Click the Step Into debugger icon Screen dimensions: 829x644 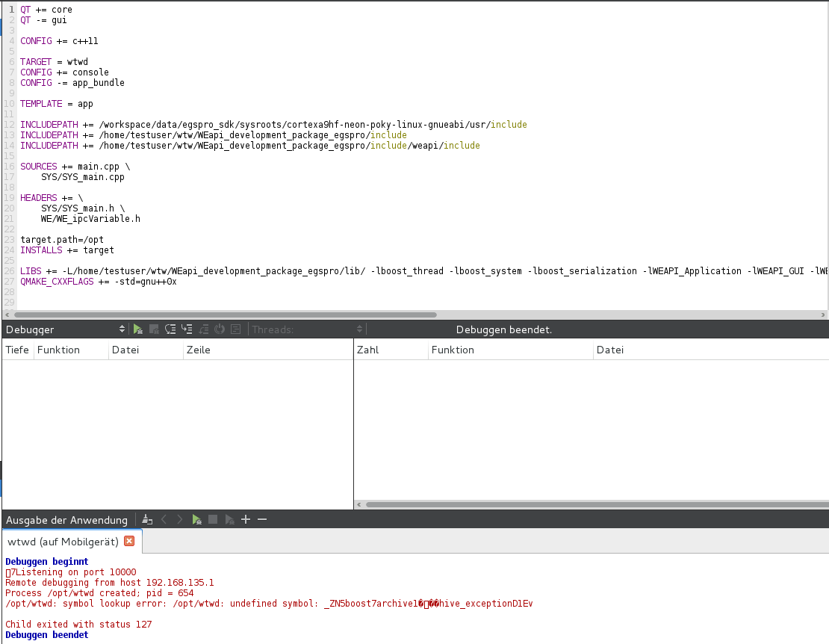coord(187,329)
